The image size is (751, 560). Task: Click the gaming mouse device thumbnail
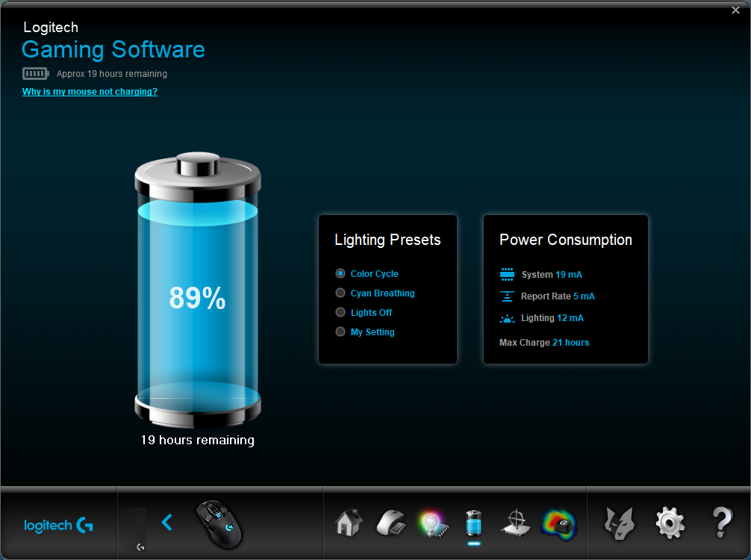pyautogui.click(x=219, y=523)
